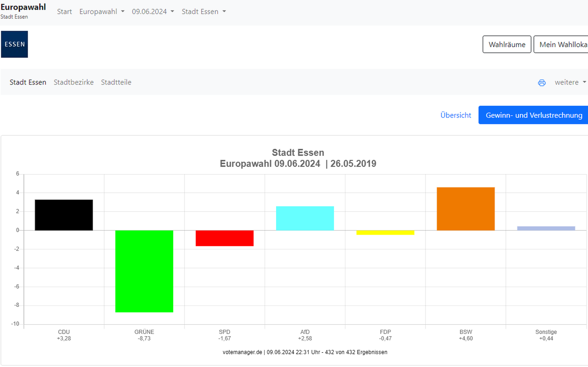This screenshot has width=588, height=367.
Task: Switch to the Stadtteile tab
Action: pyautogui.click(x=116, y=82)
